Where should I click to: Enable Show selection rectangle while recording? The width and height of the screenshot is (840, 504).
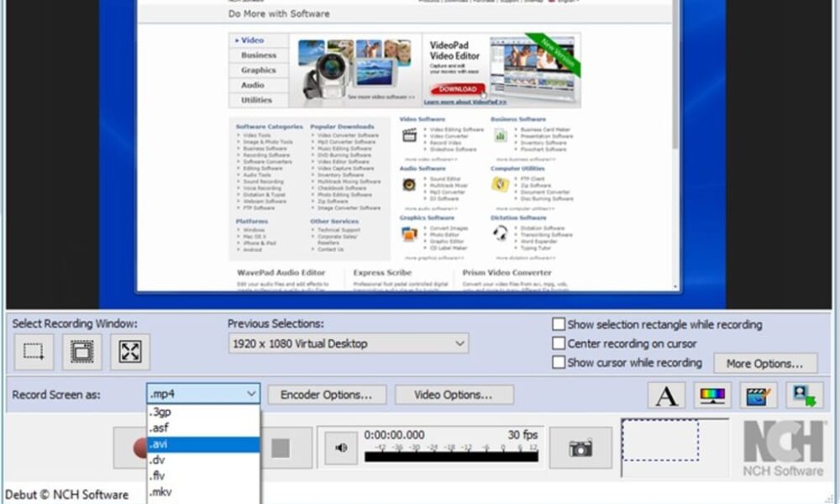point(559,324)
